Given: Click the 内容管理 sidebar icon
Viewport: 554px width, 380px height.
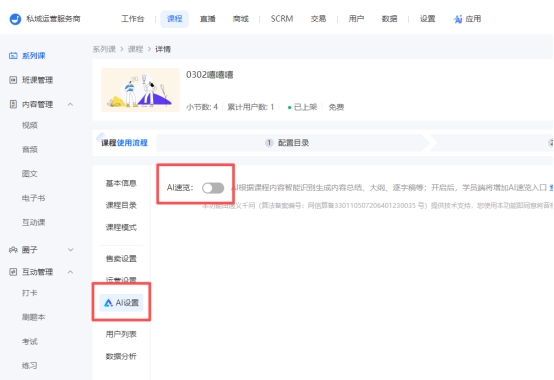Looking at the screenshot, I should pyautogui.click(x=13, y=104).
